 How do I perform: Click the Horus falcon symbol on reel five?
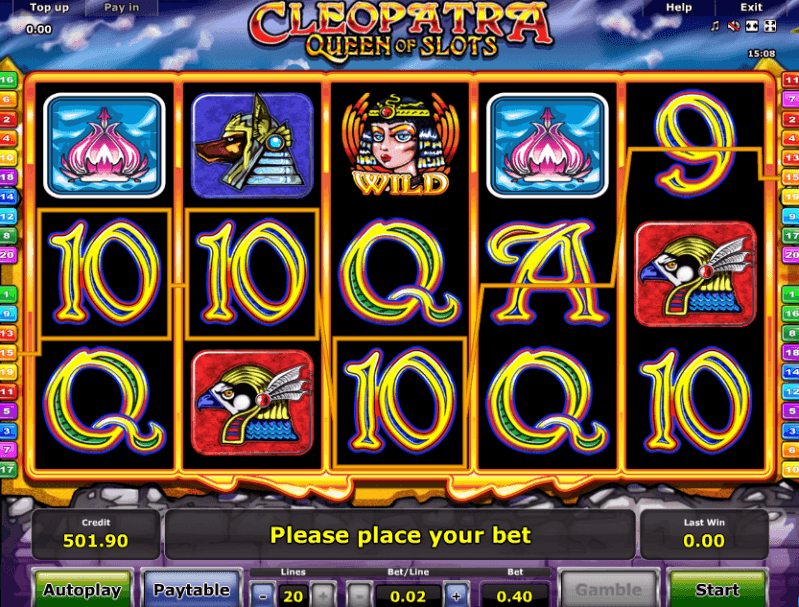[696, 274]
